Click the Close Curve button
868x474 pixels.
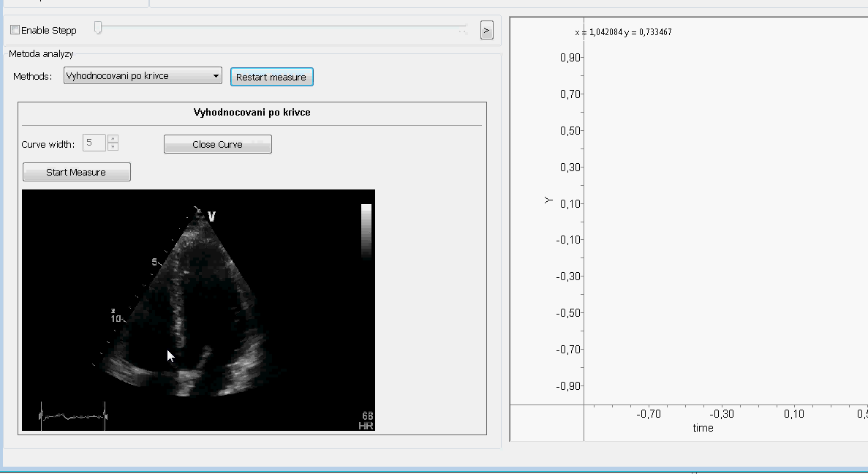click(x=218, y=144)
